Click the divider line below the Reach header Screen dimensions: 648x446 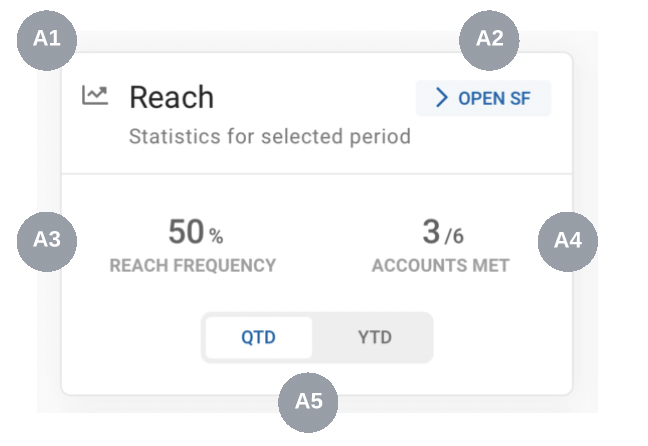(x=316, y=175)
